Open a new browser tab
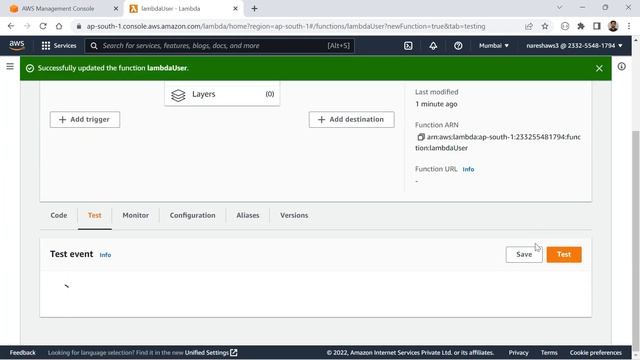 pyautogui.click(x=254, y=9)
